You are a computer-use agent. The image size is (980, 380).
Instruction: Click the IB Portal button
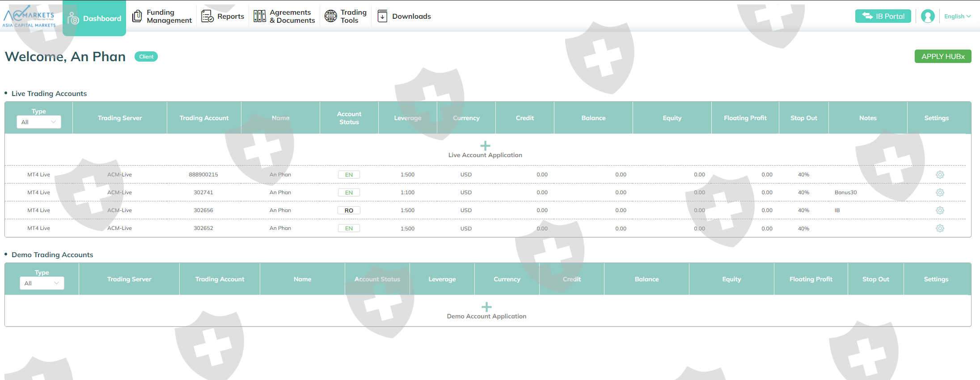click(x=883, y=17)
